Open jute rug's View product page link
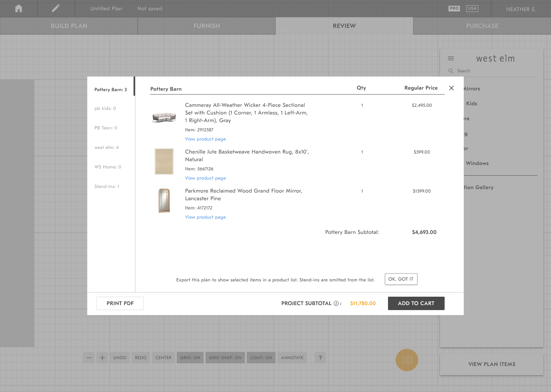551x392 pixels. click(x=205, y=178)
